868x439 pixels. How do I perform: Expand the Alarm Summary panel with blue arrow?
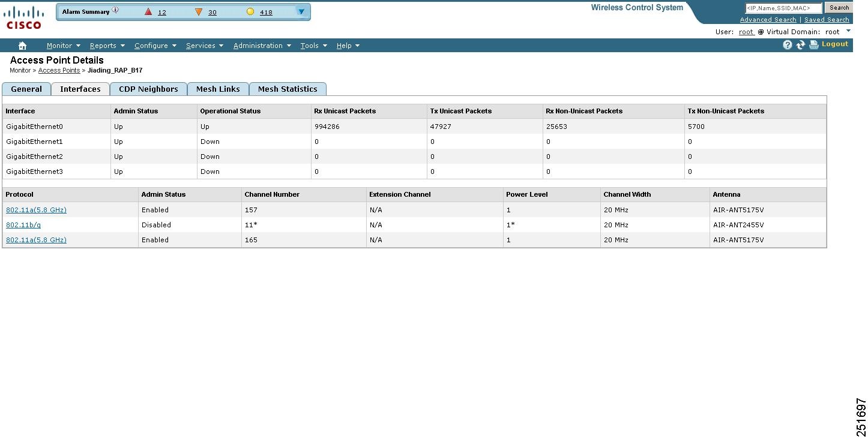point(300,11)
